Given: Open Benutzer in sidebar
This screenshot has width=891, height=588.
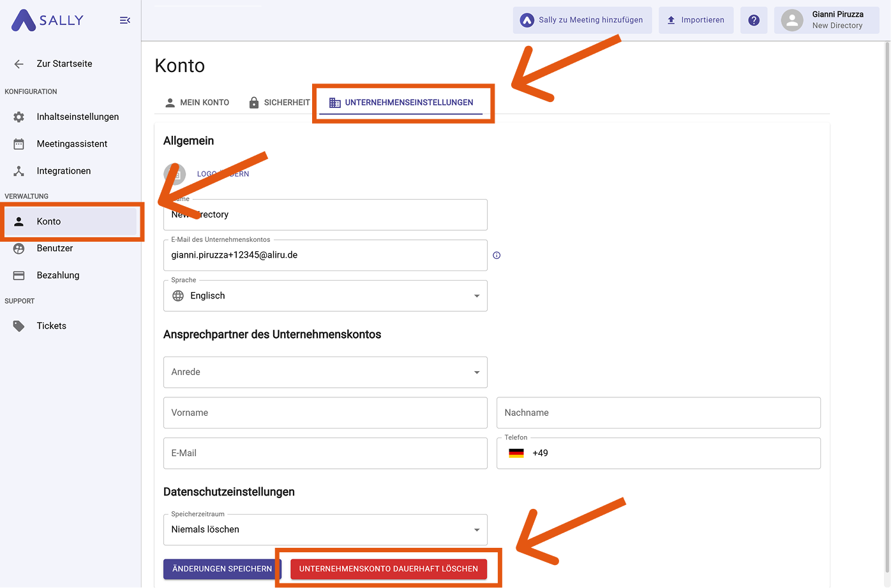Looking at the screenshot, I should (x=70, y=249).
